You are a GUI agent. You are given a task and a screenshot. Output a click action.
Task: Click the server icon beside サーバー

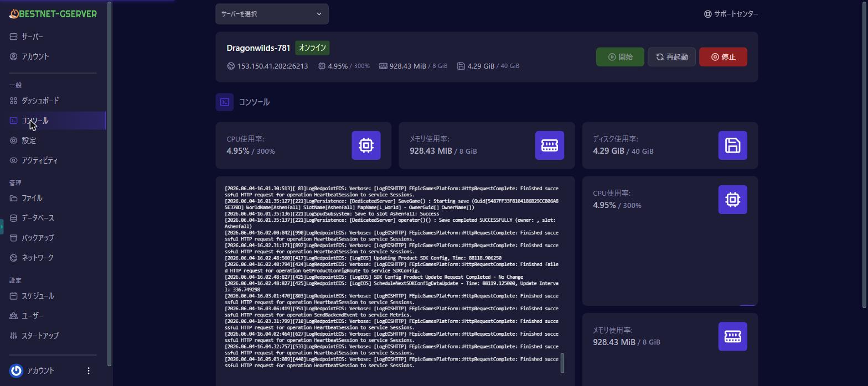(13, 36)
